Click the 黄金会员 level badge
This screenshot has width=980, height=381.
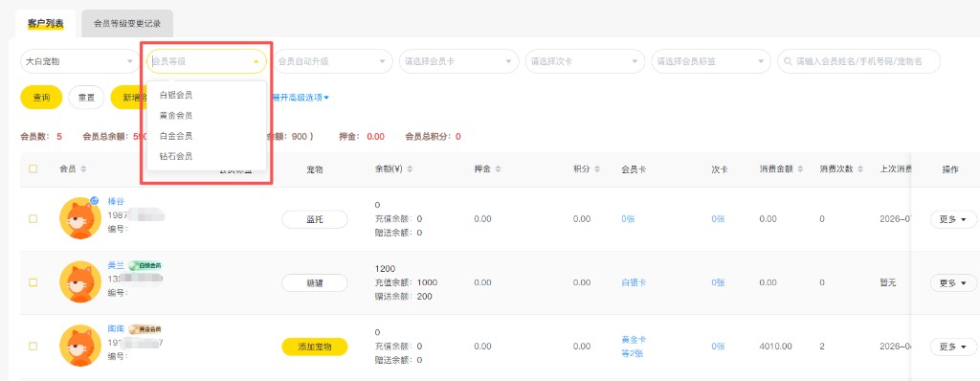[x=145, y=329]
